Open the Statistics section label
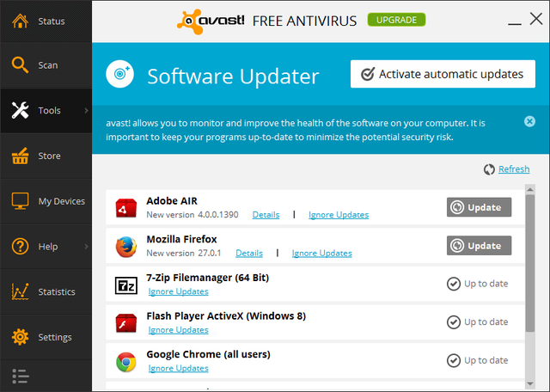This screenshot has height=392, width=550. click(x=57, y=292)
